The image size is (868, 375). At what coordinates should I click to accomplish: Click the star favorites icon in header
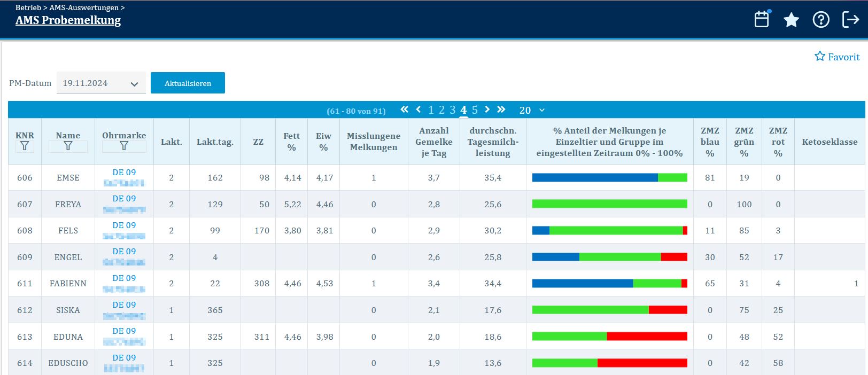791,20
